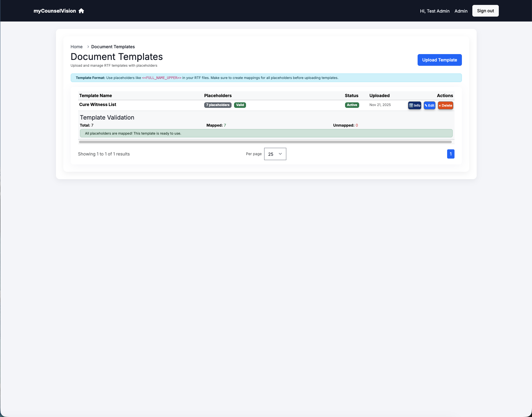Open the Per page dropdown
Image resolution: width=532 pixels, height=417 pixels.
pos(275,154)
